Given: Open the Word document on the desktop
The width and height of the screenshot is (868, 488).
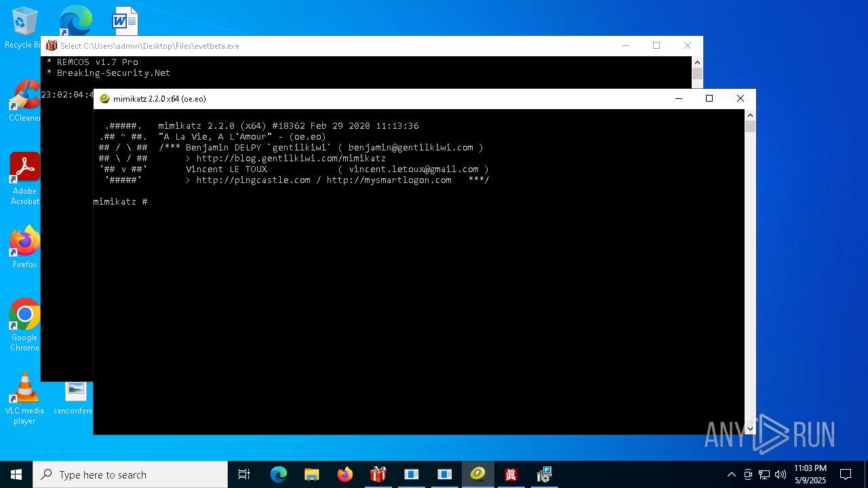Looking at the screenshot, I should click(125, 21).
